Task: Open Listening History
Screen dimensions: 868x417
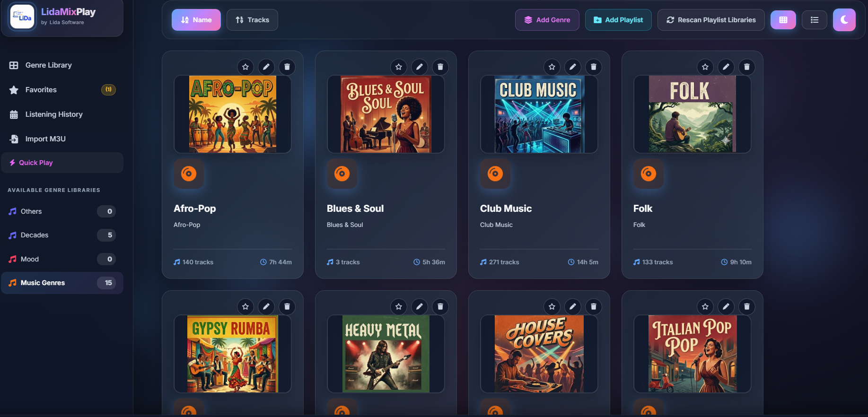Action: [62, 114]
